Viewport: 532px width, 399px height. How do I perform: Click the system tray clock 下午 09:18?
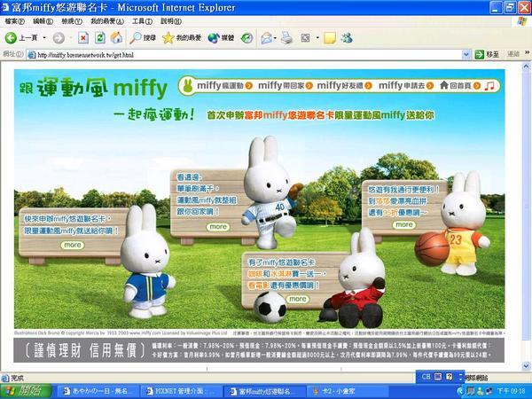coord(512,392)
